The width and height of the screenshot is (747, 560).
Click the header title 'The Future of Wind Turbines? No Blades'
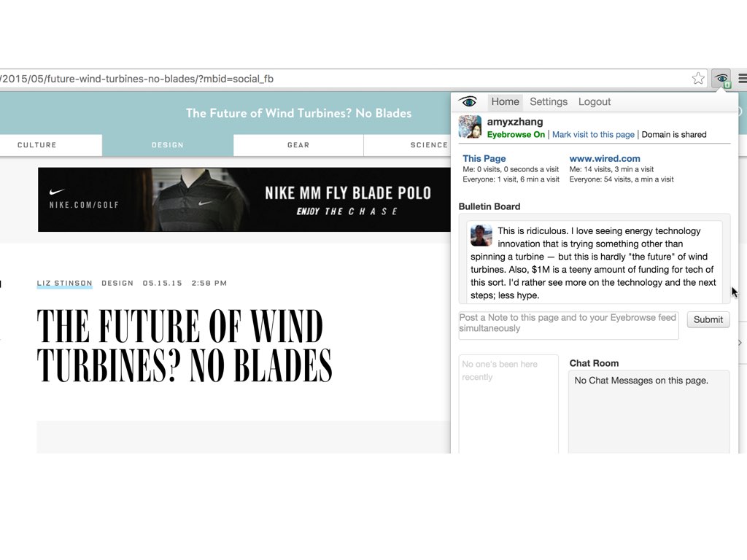pyautogui.click(x=298, y=113)
